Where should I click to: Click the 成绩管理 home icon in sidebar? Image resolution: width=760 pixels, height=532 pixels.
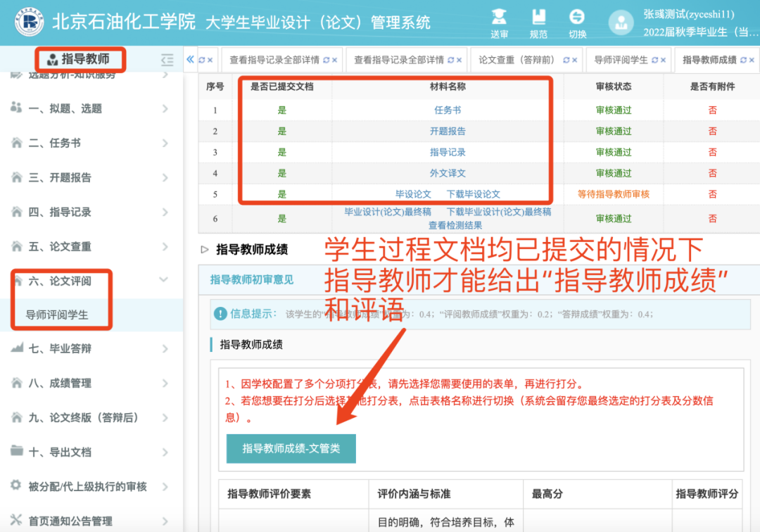[x=16, y=383]
